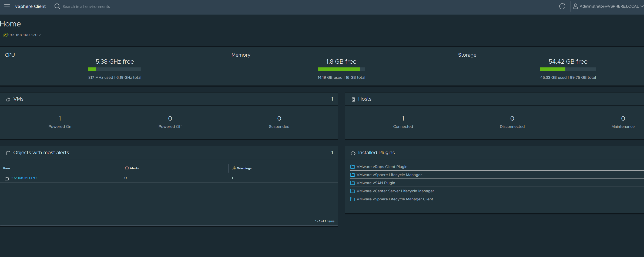Screen dimensions: 644x257
Task: Click folder icon for VMware vSphere Lifecycle Manager
Action: click(x=352, y=175)
